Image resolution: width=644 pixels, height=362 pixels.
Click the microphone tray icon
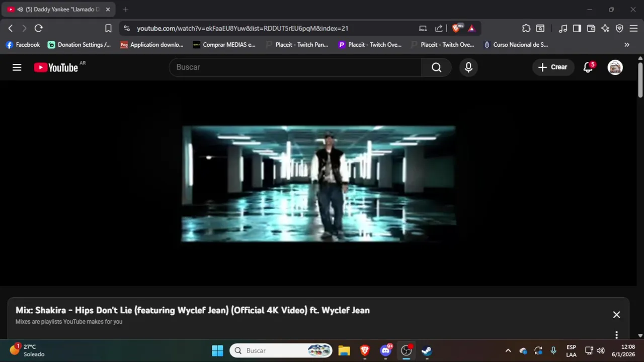click(553, 350)
